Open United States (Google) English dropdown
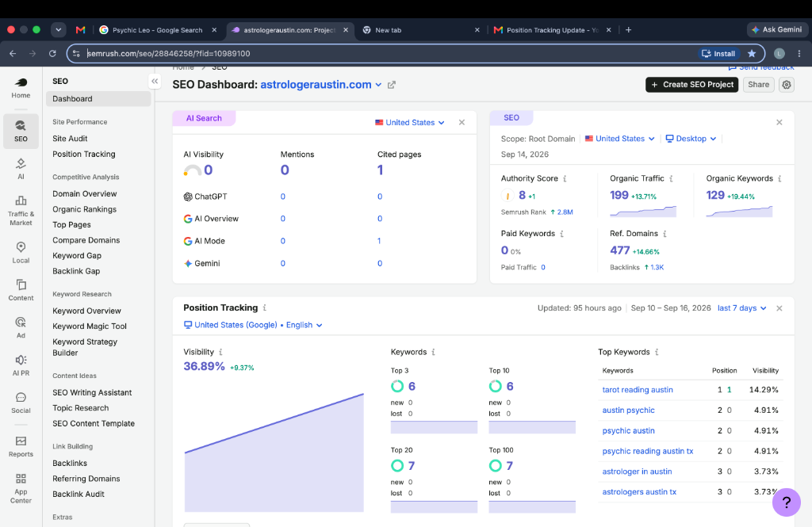This screenshot has width=812, height=527. (253, 325)
